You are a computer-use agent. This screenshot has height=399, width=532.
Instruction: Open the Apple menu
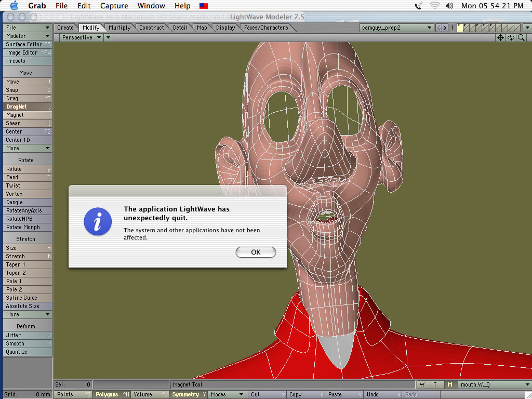(x=14, y=5)
